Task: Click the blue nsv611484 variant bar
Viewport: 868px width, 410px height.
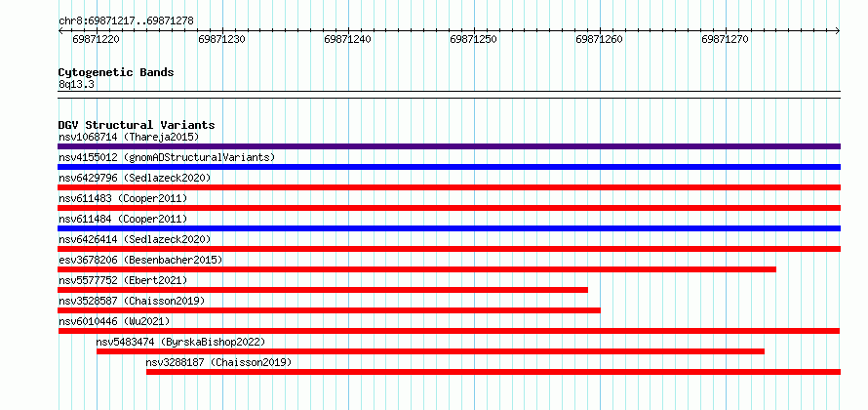Action: tap(449, 228)
